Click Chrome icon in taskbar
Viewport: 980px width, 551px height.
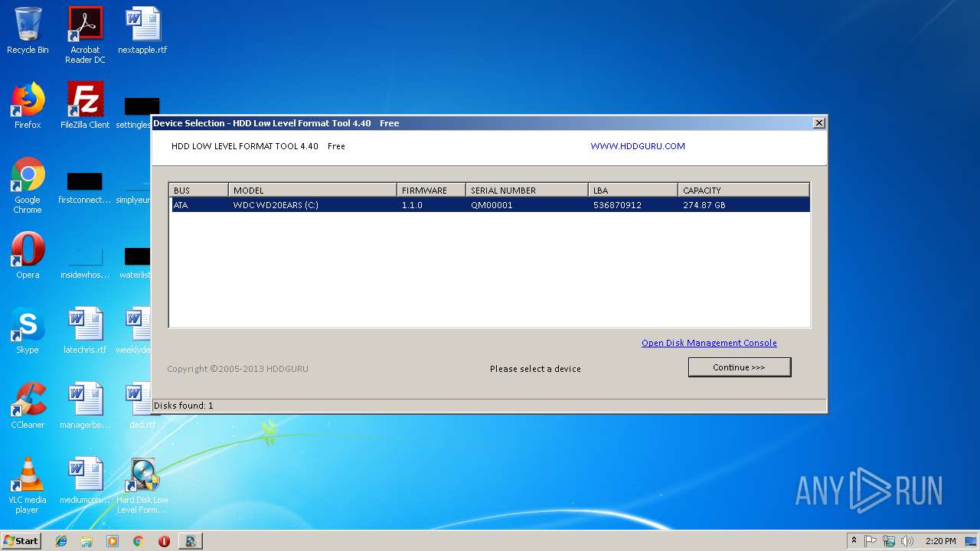point(138,541)
